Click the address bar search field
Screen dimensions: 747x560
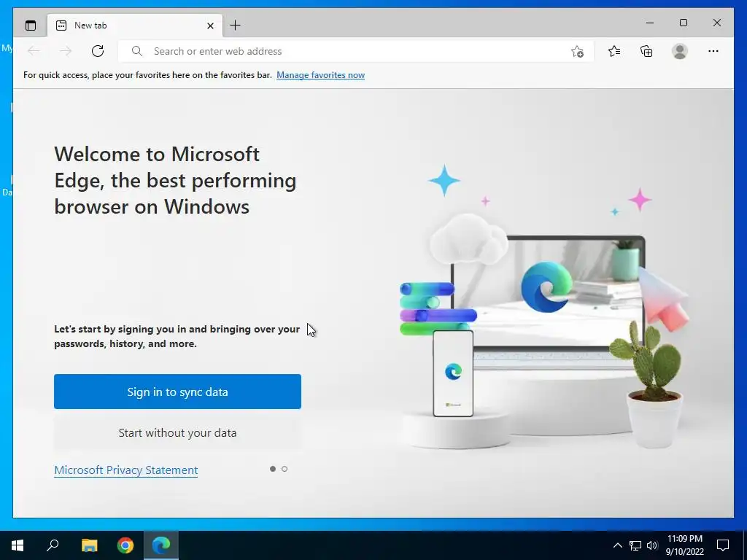356,51
